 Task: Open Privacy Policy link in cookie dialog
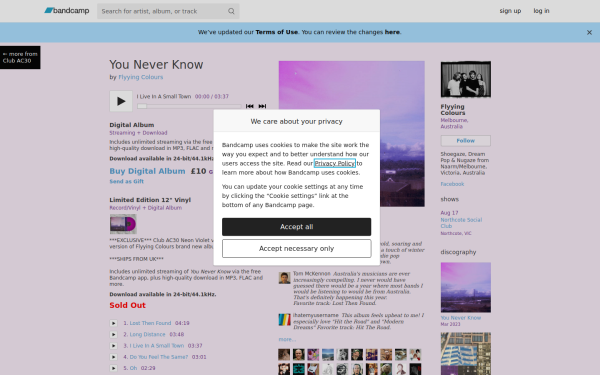click(334, 163)
